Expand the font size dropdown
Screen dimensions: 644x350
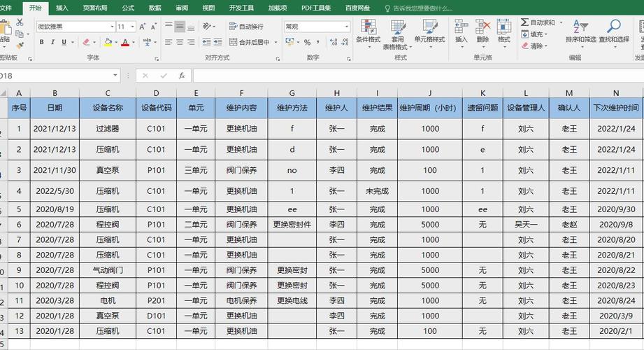tap(132, 27)
